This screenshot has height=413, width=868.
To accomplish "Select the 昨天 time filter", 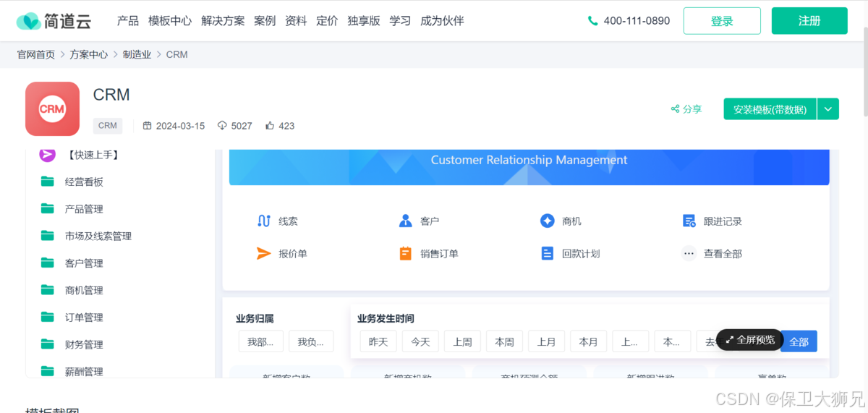I will [378, 341].
